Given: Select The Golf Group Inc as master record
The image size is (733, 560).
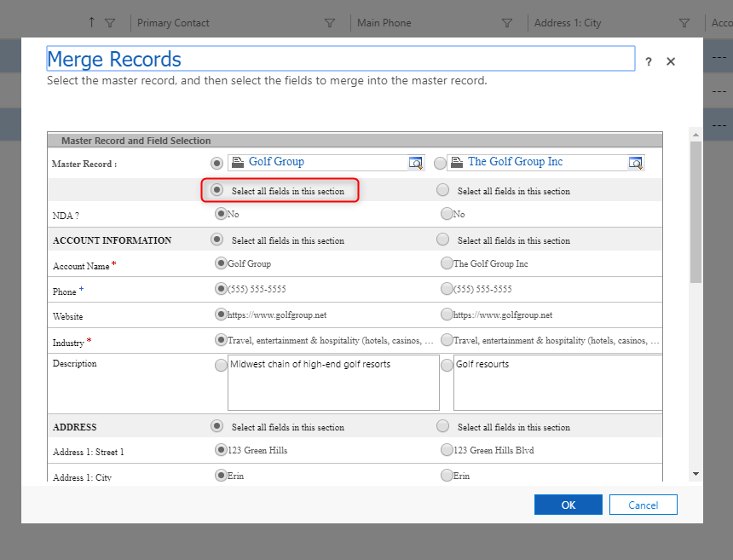Looking at the screenshot, I should [440, 163].
